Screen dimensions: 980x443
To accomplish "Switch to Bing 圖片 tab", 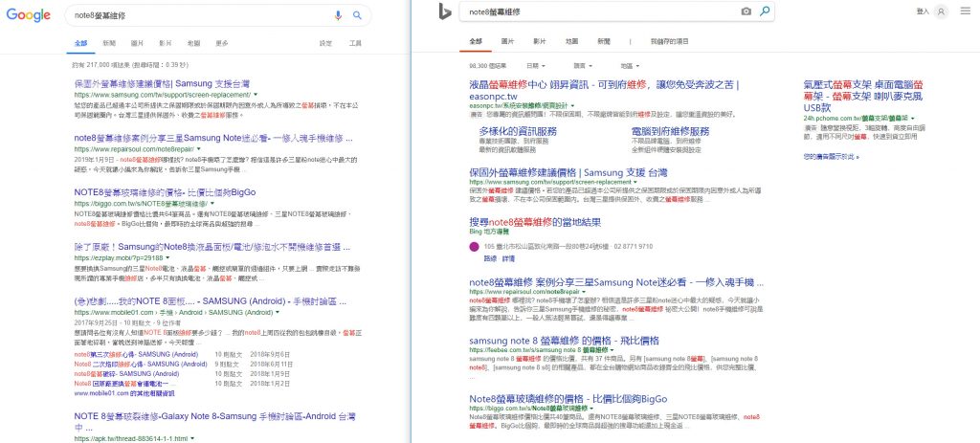I will click(x=508, y=41).
